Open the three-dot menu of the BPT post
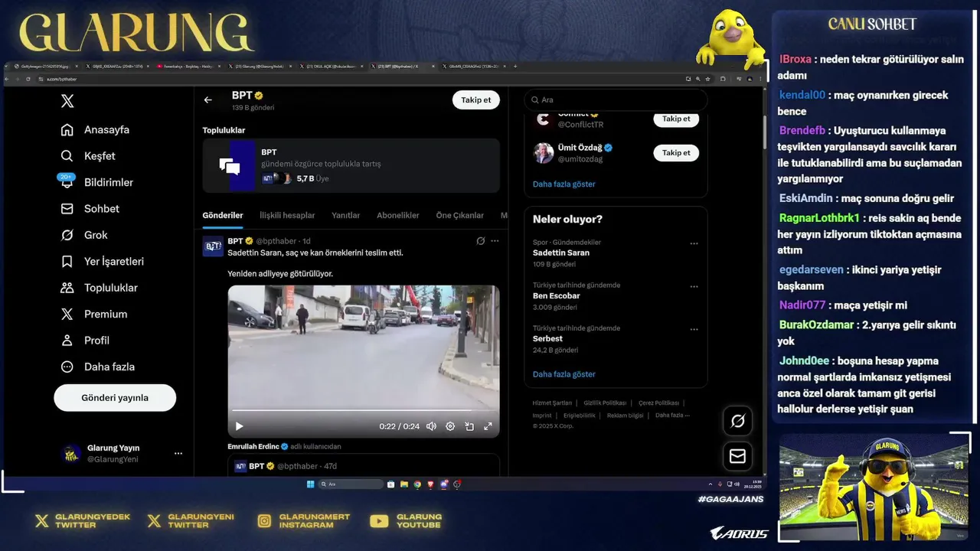Screen dimensions: 980x551 point(495,241)
